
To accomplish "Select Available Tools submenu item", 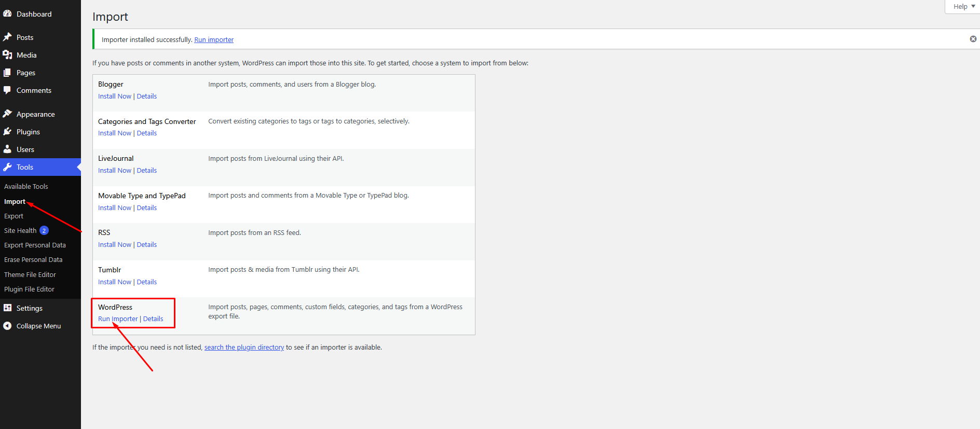I will tap(26, 186).
